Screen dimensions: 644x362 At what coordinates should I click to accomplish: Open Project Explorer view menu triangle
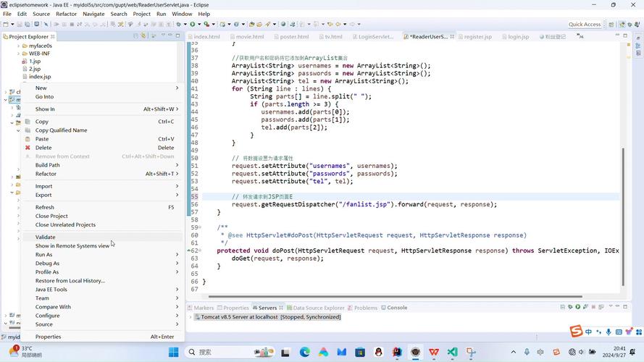click(x=162, y=35)
